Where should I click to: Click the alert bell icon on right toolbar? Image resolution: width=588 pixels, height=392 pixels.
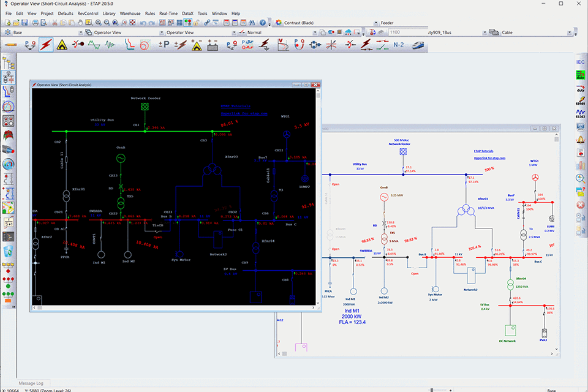pos(580,140)
